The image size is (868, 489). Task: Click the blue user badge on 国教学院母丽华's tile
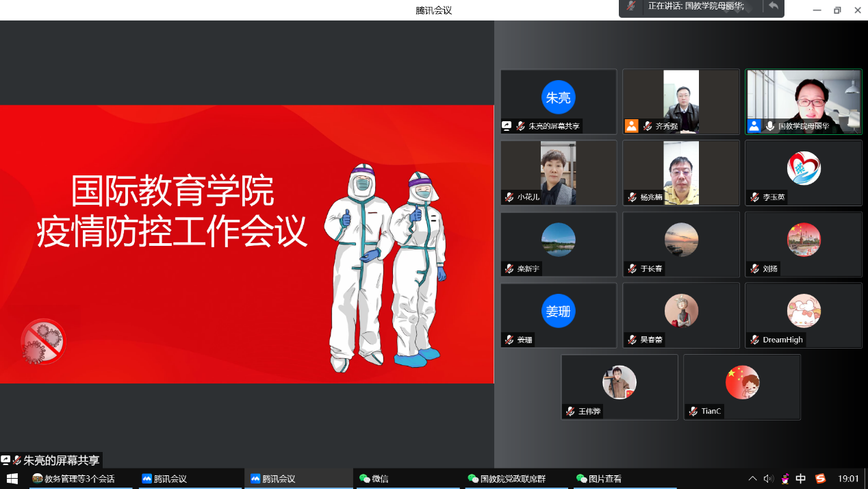click(754, 126)
